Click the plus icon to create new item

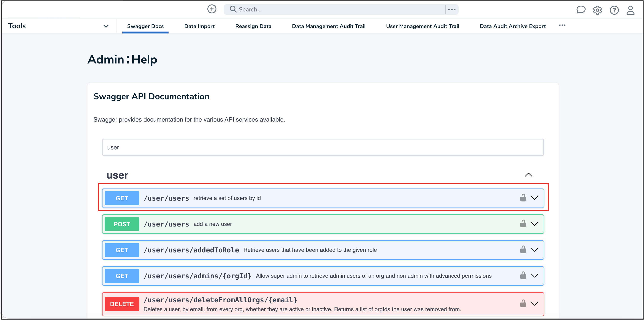[x=212, y=9]
